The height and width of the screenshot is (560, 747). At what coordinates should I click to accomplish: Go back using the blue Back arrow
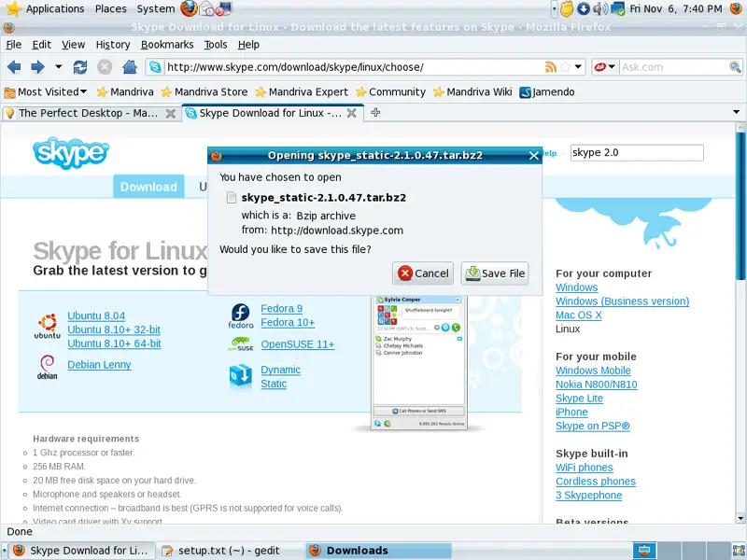click(14, 67)
